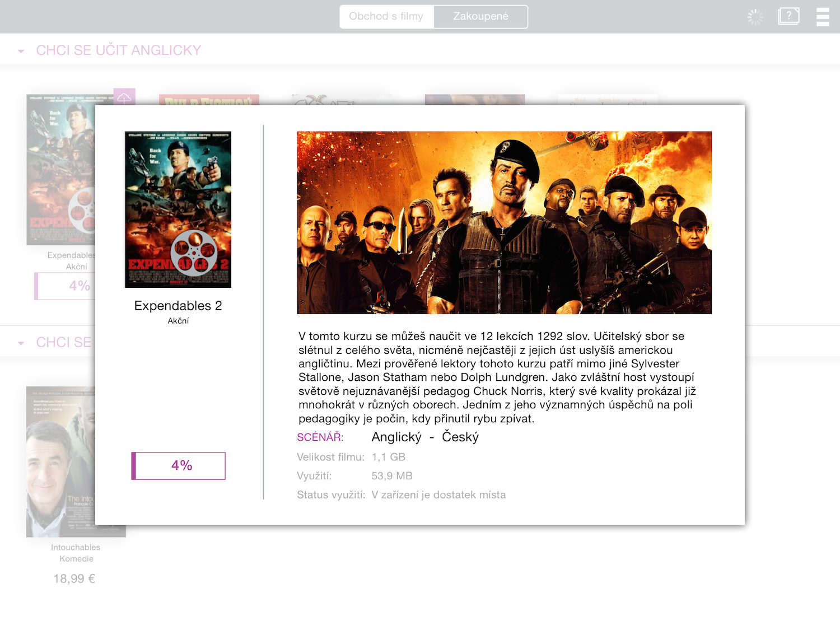Image resolution: width=840 pixels, height=630 pixels.
Task: Select the Zakoupené tab
Action: point(480,17)
